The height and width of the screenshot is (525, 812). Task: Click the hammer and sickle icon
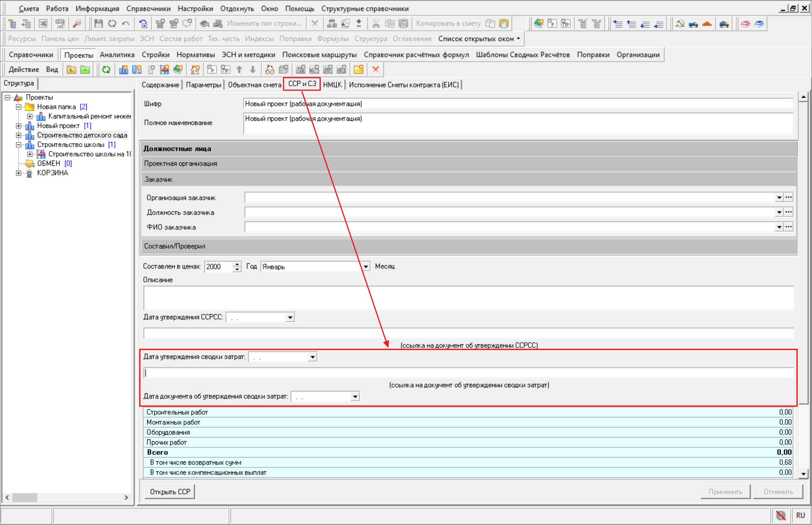click(x=680, y=24)
